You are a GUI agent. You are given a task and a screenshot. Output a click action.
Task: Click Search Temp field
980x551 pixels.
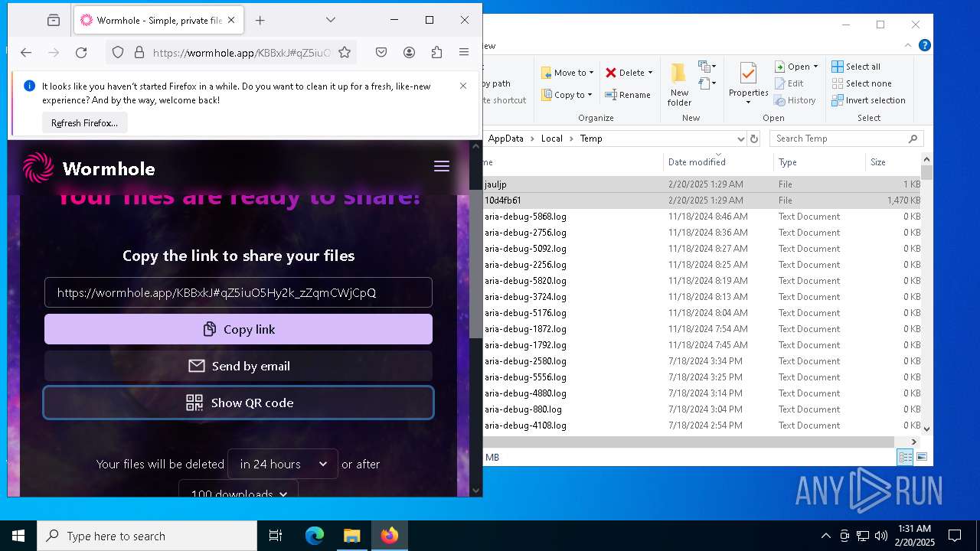coord(846,139)
